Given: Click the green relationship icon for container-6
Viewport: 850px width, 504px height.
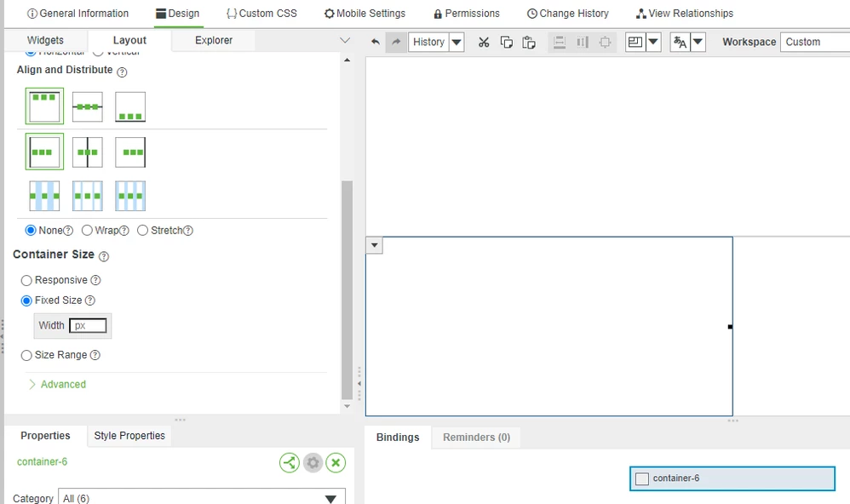Looking at the screenshot, I should pos(290,462).
